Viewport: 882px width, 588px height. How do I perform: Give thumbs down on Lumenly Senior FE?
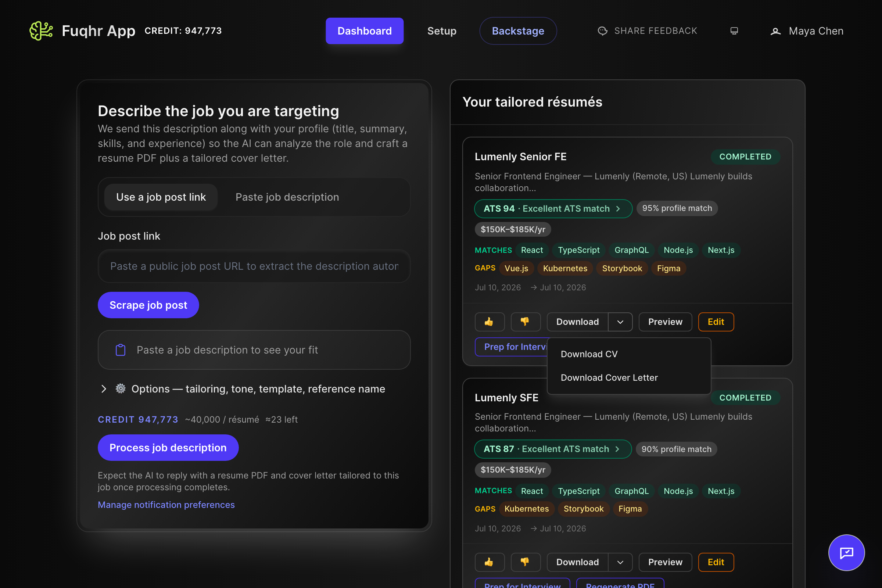[x=526, y=322]
